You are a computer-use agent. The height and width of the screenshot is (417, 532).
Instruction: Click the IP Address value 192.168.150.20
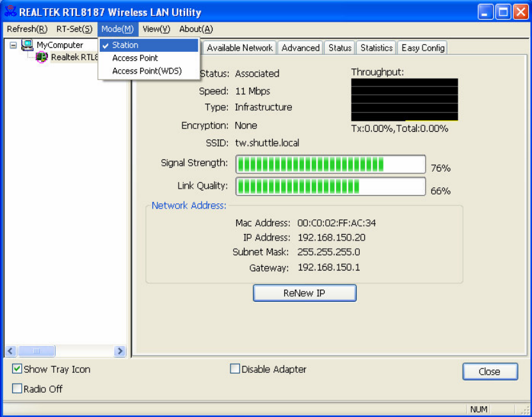point(332,237)
